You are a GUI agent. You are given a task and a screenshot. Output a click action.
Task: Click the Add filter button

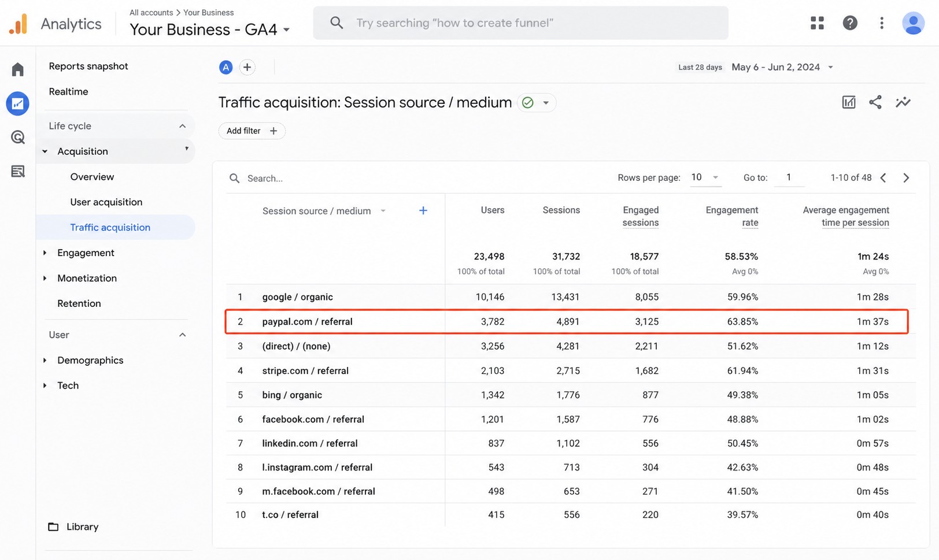pos(252,131)
